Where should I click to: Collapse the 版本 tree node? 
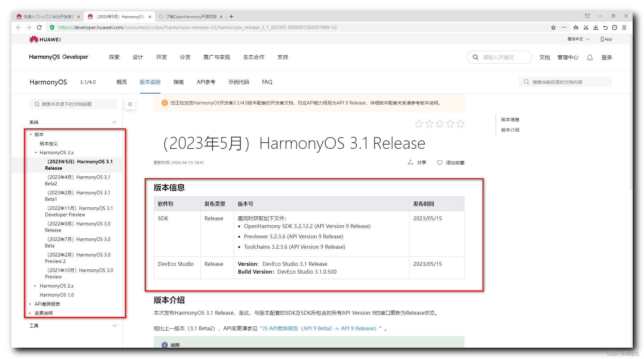coord(31,135)
